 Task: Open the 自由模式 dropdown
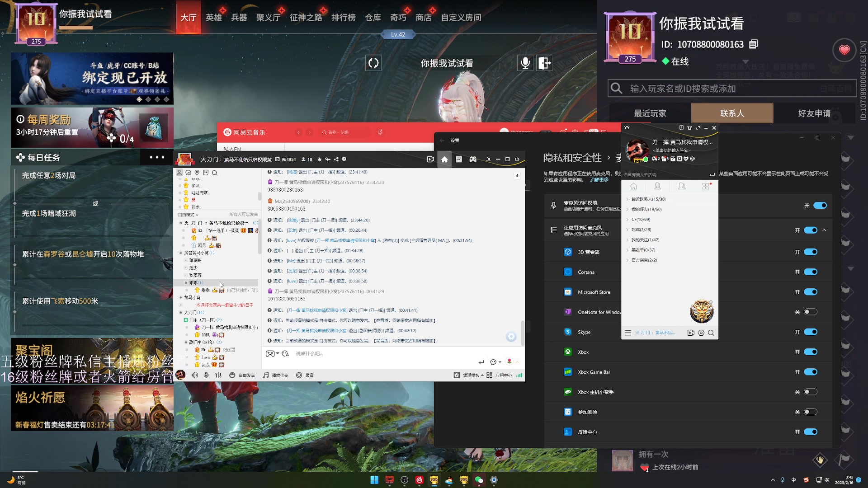tap(189, 215)
